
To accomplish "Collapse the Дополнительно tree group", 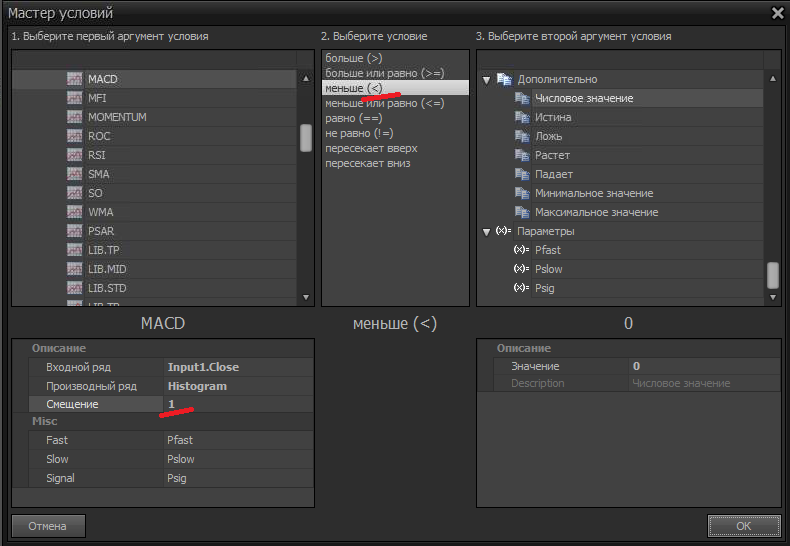I will [487, 80].
